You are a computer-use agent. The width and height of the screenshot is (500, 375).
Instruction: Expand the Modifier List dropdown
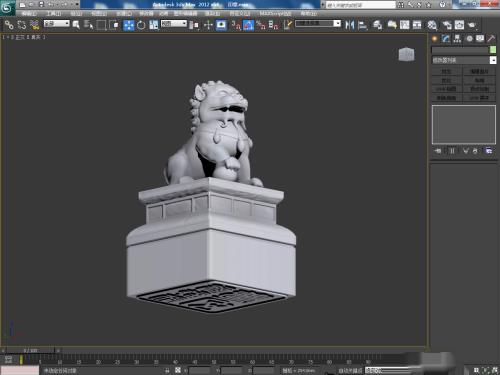click(x=464, y=60)
